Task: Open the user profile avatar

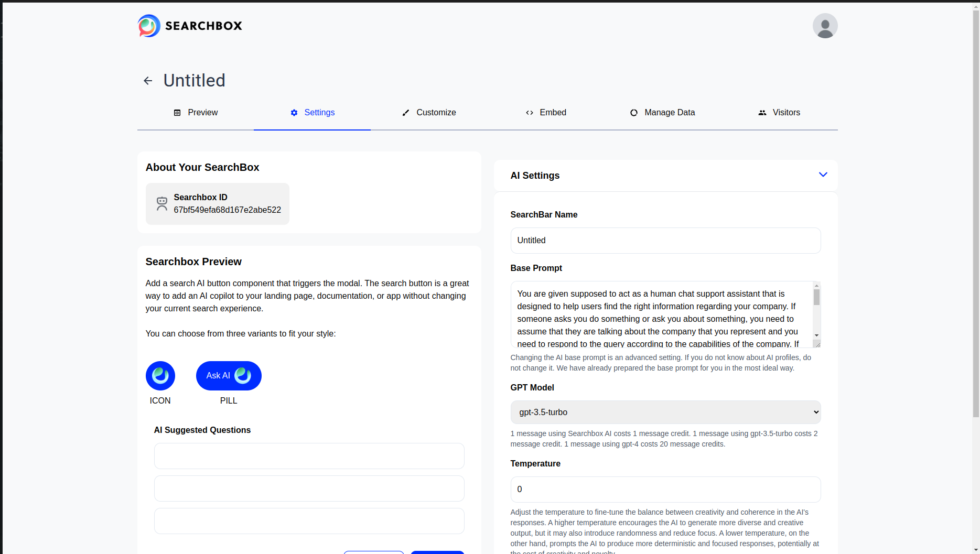Action: pyautogui.click(x=825, y=25)
